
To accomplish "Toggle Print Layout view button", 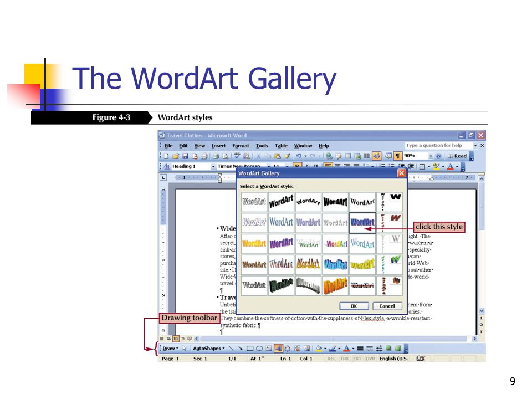I will (176, 338).
